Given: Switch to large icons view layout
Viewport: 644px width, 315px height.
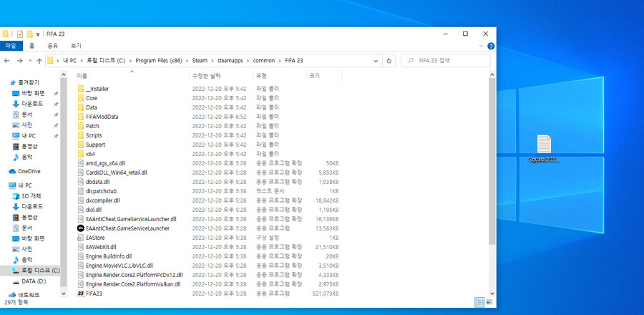Looking at the screenshot, I should click(x=489, y=302).
